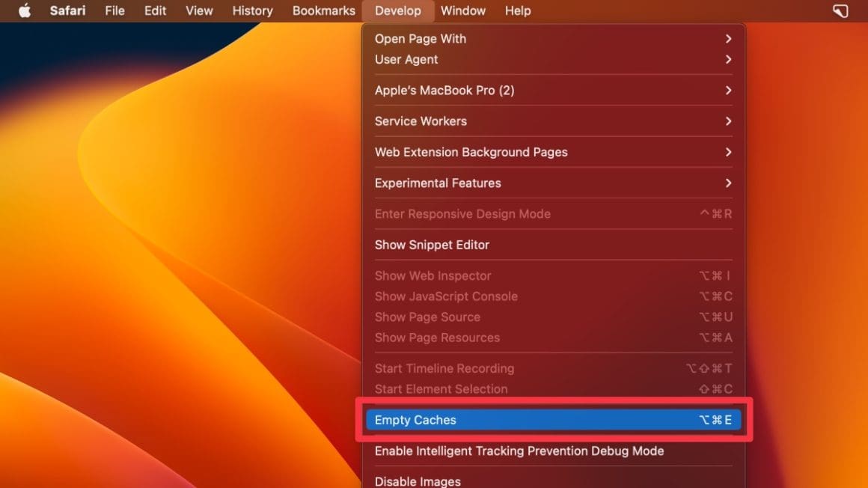
Task: Open the Bookmarks menu
Action: 323,10
